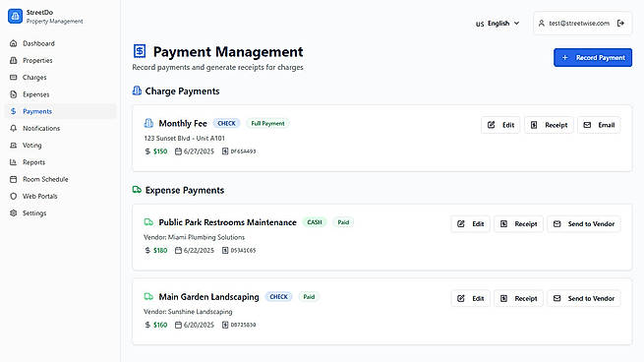
Task: Email the Monthly Fee payment
Action: (599, 125)
